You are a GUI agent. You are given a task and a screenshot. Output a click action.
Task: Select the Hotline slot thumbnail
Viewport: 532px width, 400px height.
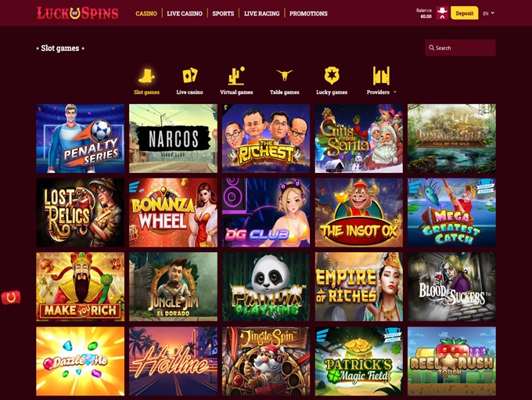coord(173,362)
